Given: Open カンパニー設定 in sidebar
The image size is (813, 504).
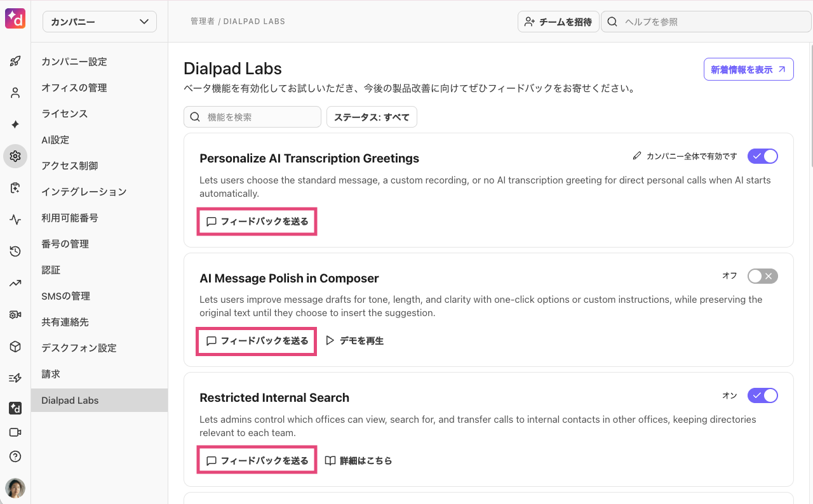Looking at the screenshot, I should (x=99, y=62).
